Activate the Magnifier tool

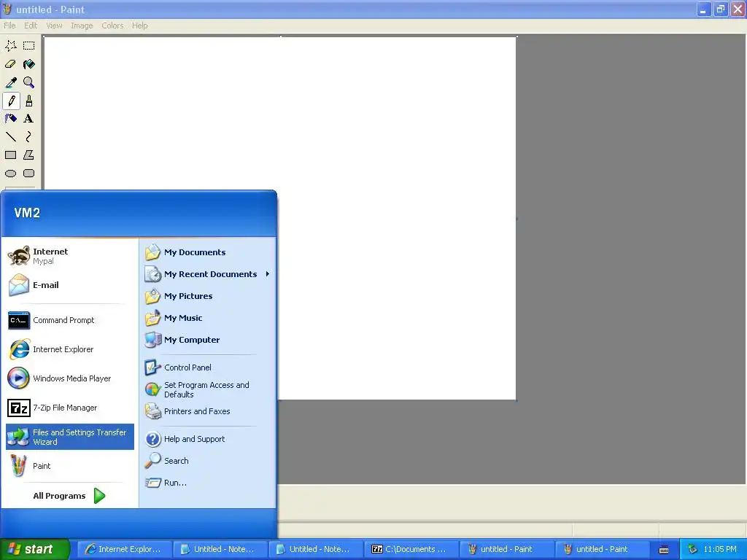coord(28,82)
